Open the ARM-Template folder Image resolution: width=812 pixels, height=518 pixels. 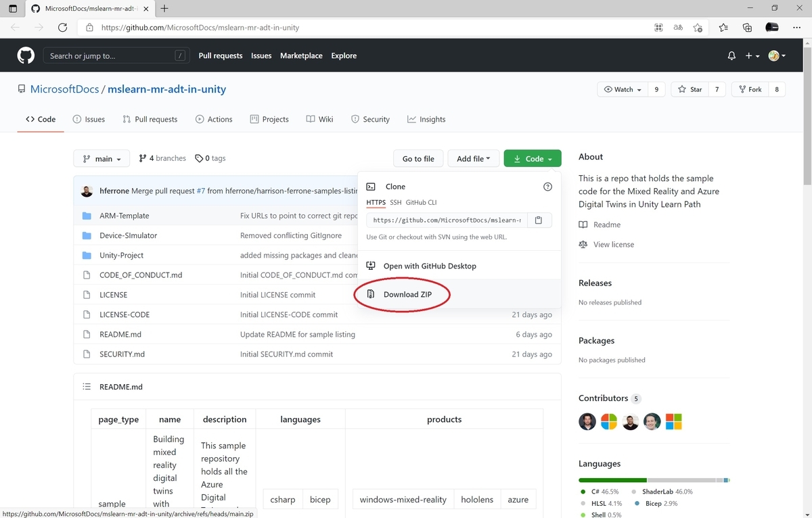tap(124, 216)
